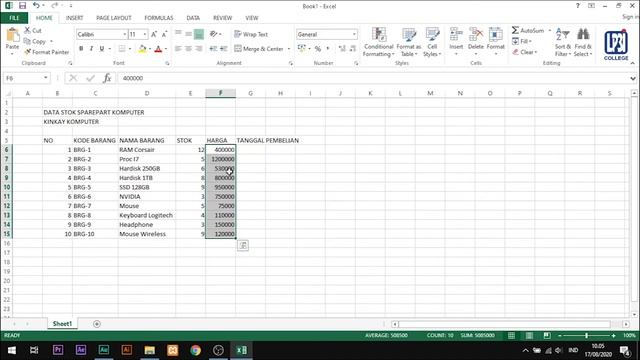The height and width of the screenshot is (360, 640).
Task: Switch to the INSERT tab
Action: click(x=74, y=18)
